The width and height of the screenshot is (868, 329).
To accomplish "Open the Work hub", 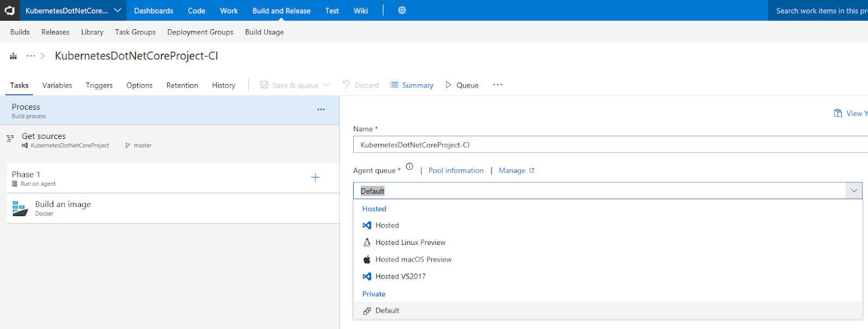I will pyautogui.click(x=229, y=10).
